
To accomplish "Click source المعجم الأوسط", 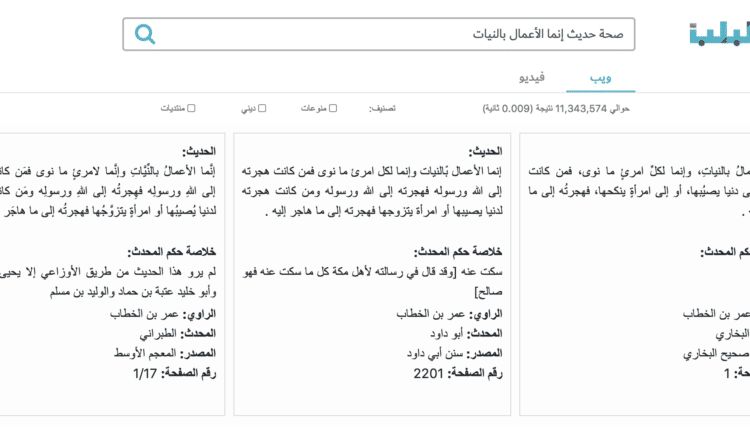I will (145, 353).
